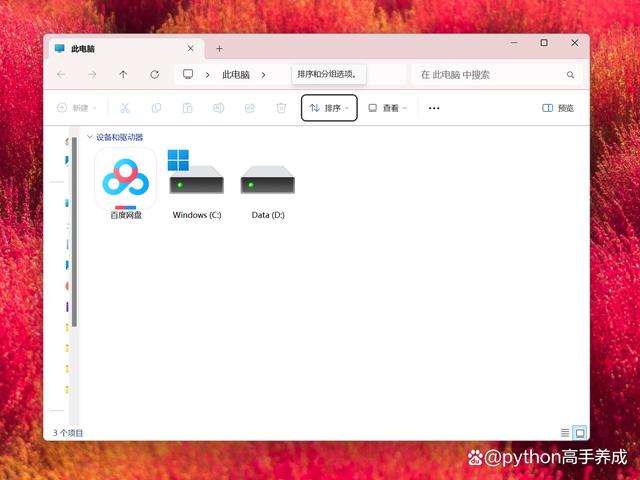Open the 查看 view dropdown
640x480 pixels.
388,108
